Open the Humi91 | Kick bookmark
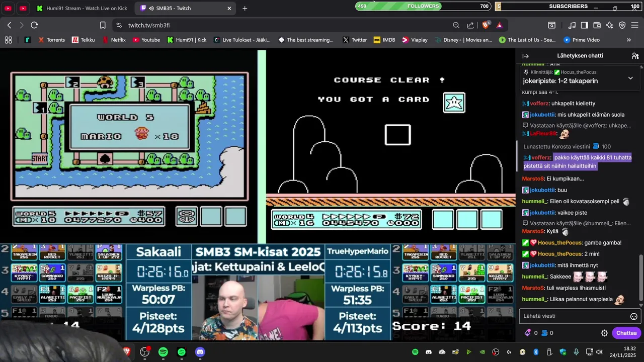The image size is (644, 362). [x=187, y=40]
